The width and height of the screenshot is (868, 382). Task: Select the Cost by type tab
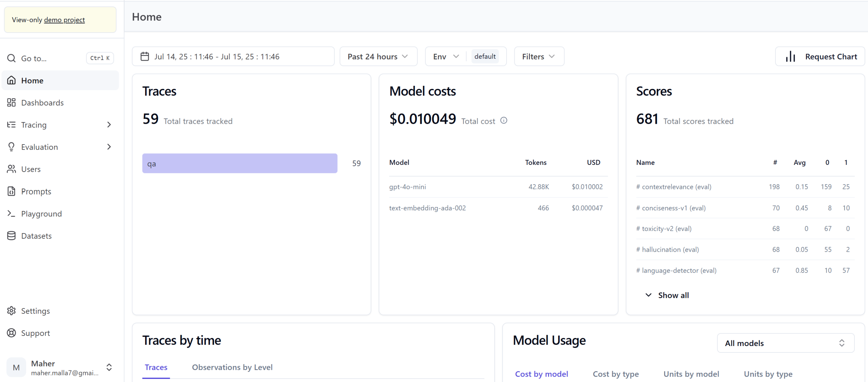click(615, 374)
